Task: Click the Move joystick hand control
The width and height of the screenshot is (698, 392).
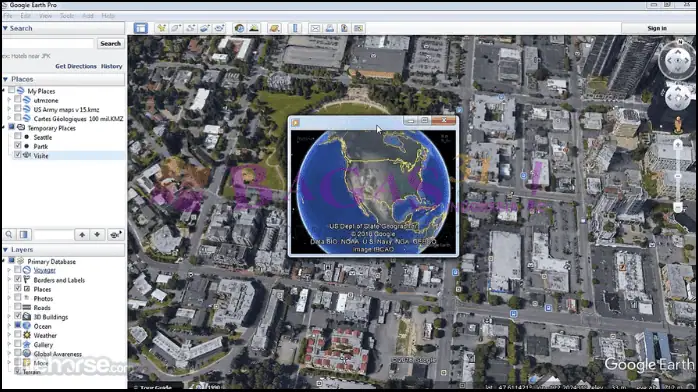Action: coord(678,97)
